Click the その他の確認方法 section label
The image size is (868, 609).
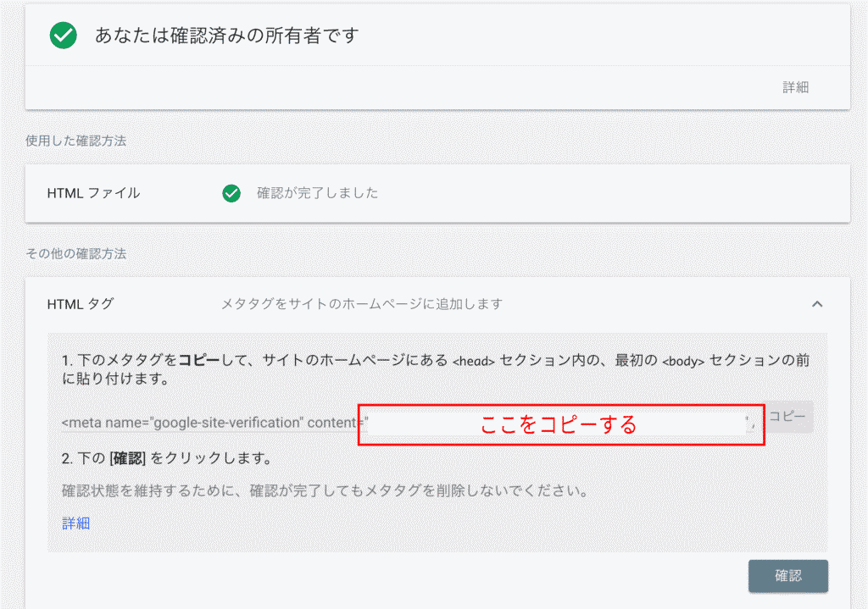(75, 253)
